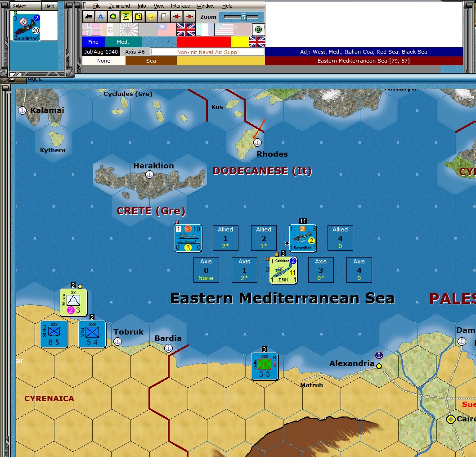The width and height of the screenshot is (476, 457).
Task: Click the Union Jack flag in the flags row
Action: (x=186, y=30)
